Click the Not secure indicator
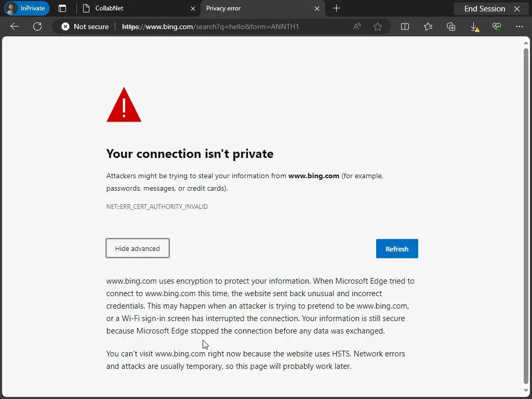 point(85,26)
